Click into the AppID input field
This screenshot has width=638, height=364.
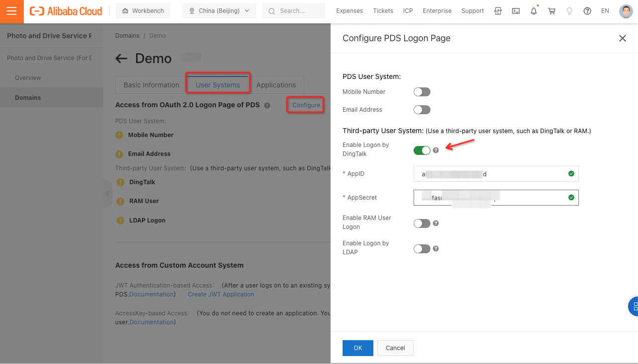point(496,174)
